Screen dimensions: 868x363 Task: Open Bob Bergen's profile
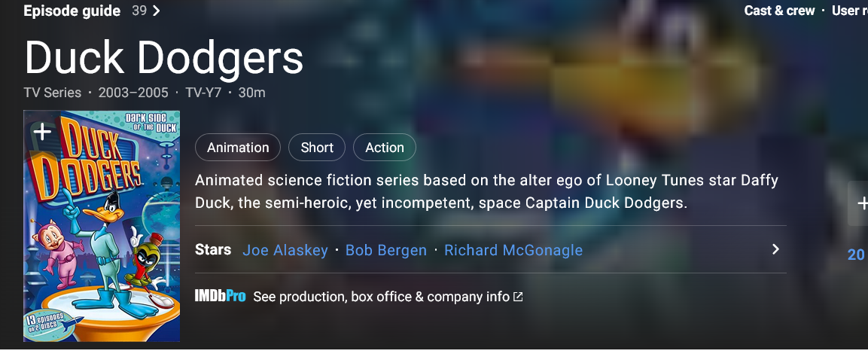(x=386, y=250)
